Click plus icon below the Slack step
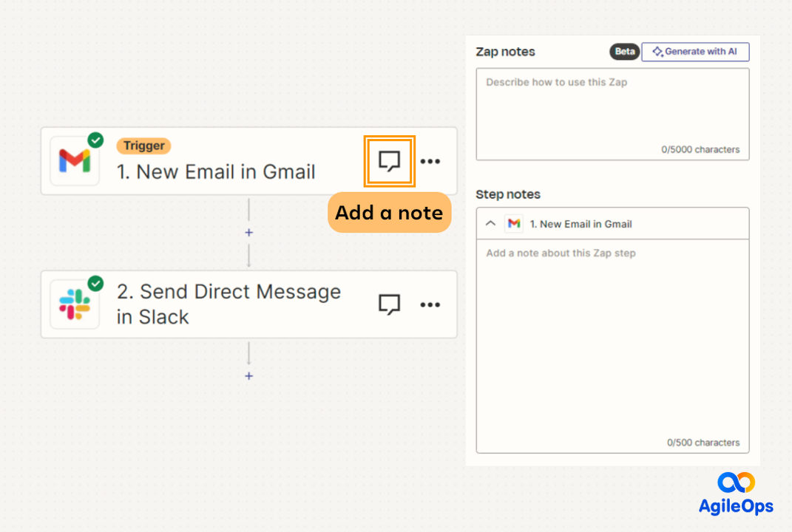The height and width of the screenshot is (532, 792). (x=249, y=376)
